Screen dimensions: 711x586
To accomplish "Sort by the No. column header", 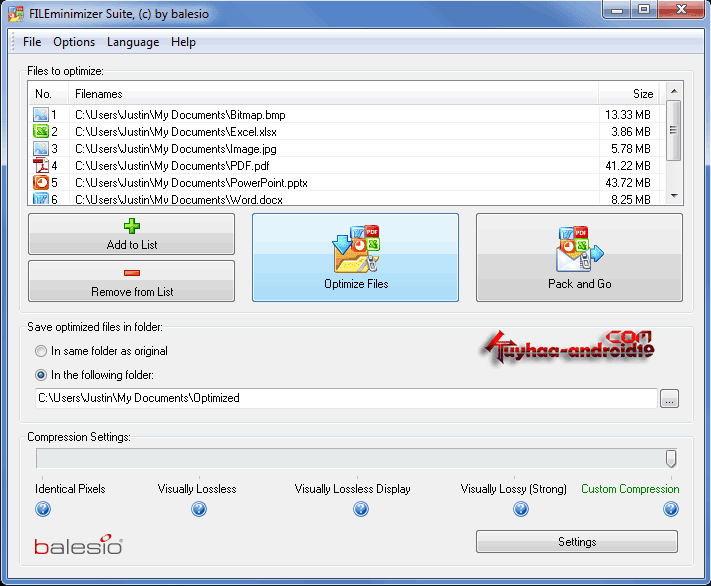I will pos(49,94).
